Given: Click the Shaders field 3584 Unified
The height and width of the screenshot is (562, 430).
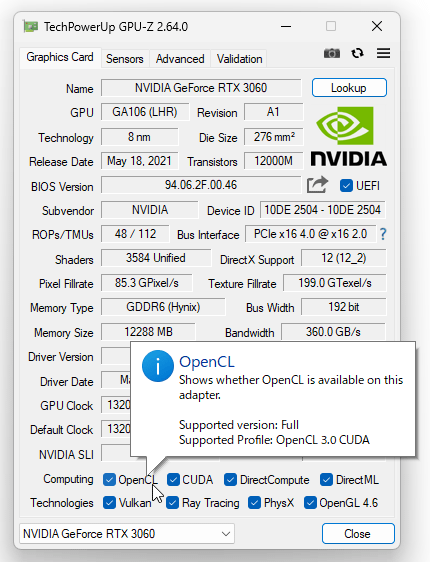Looking at the screenshot, I should (x=156, y=258).
